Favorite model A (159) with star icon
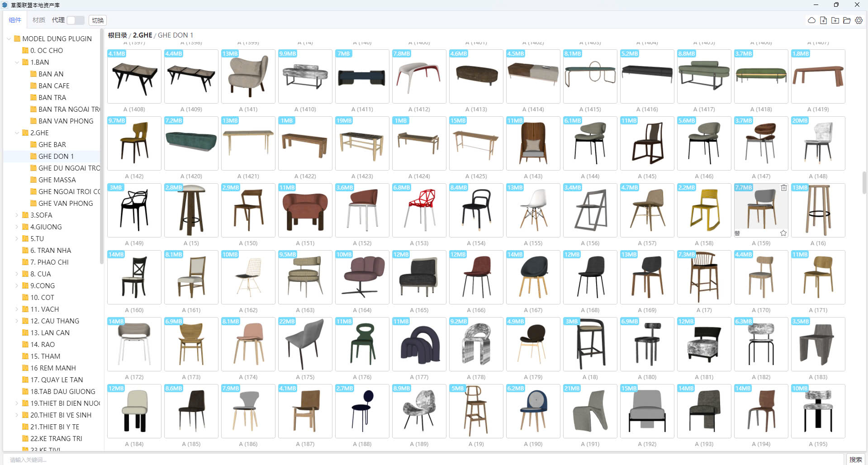Viewport: 868px width, 465px height. 783,233
